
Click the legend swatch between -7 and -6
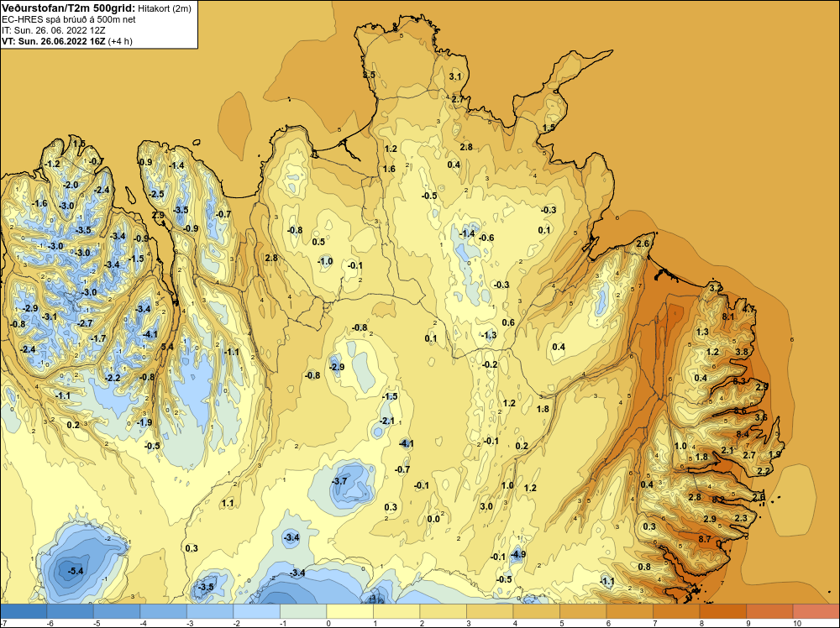(x=24, y=611)
